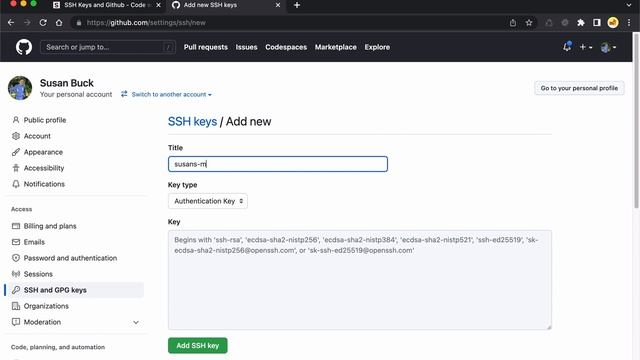Screen dimensions: 640x360
Task: Open Codespaces in header
Action: tap(286, 47)
